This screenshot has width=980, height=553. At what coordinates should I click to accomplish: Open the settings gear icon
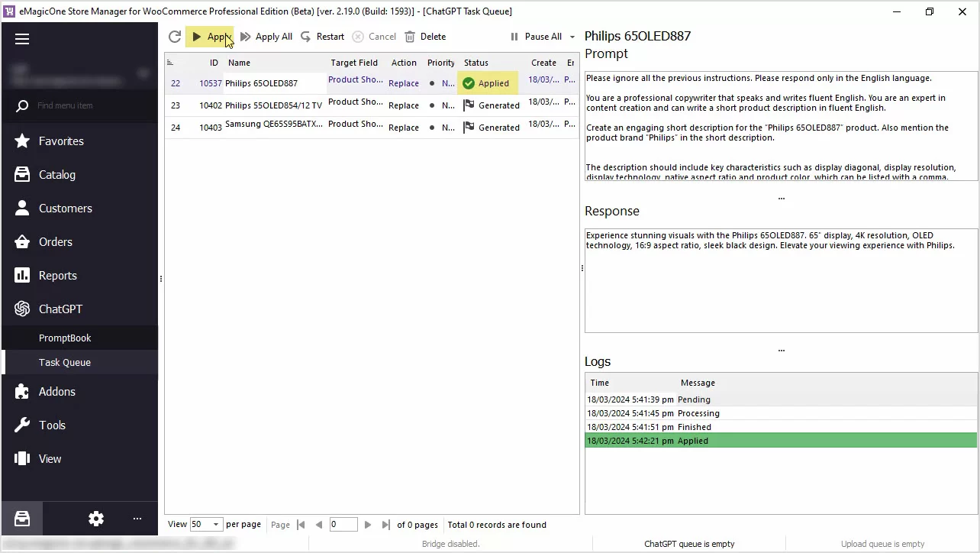[96, 519]
